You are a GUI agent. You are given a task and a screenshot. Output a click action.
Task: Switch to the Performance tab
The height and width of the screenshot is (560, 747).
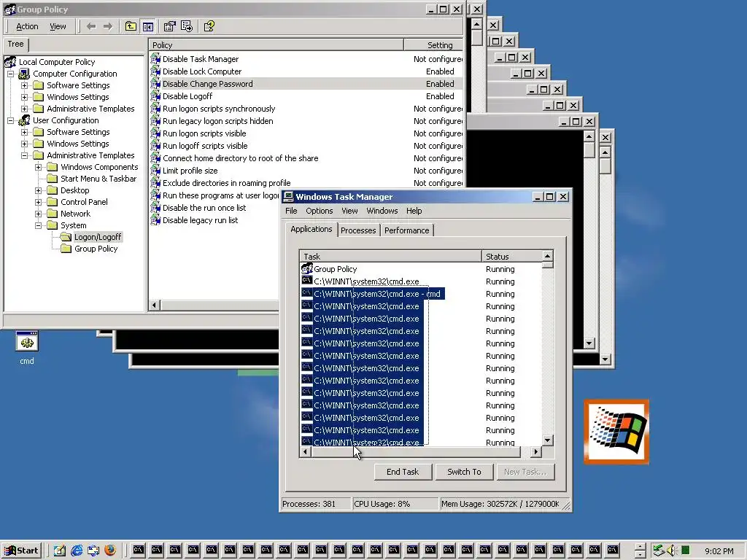click(x=407, y=230)
